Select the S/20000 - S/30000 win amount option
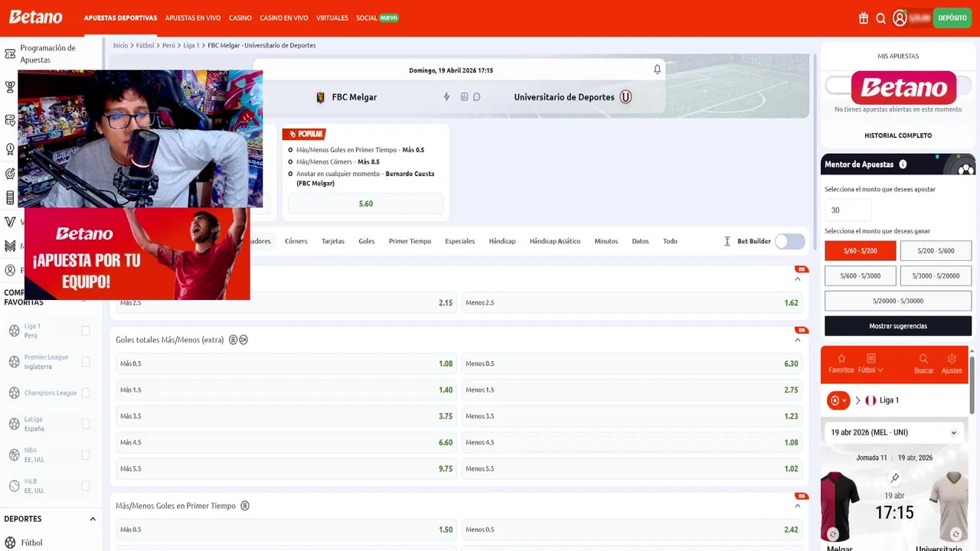This screenshot has width=980, height=551. pos(898,301)
